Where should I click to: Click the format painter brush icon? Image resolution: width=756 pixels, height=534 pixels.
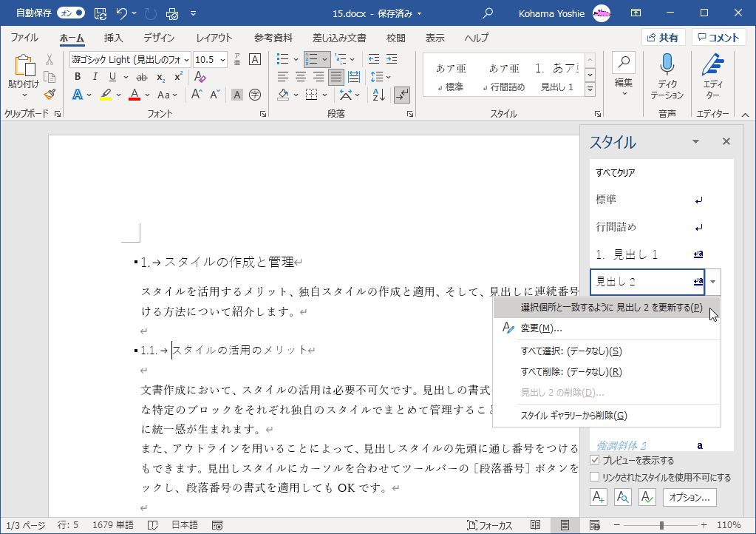50,94
